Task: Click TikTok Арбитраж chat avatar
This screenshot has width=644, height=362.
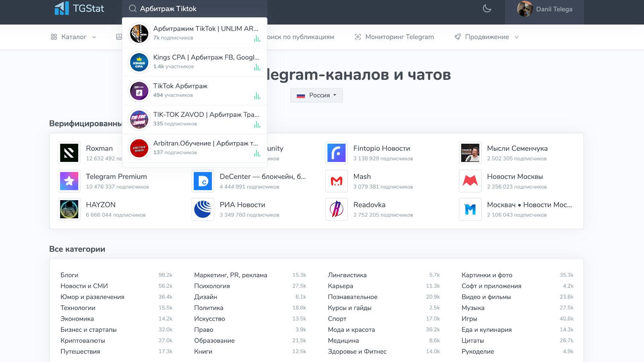Action: click(139, 91)
